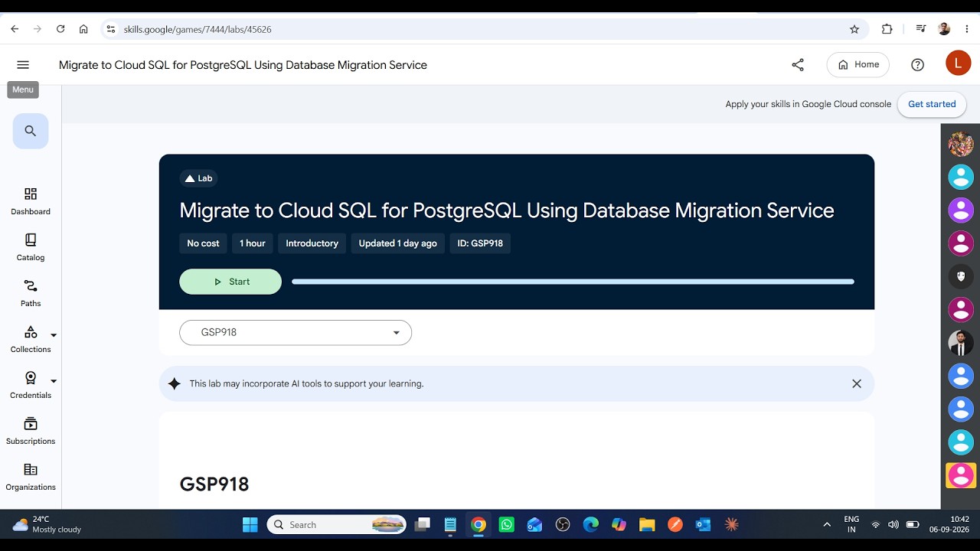Viewport: 980px width, 551px height.
Task: Start the lab
Action: 230,282
